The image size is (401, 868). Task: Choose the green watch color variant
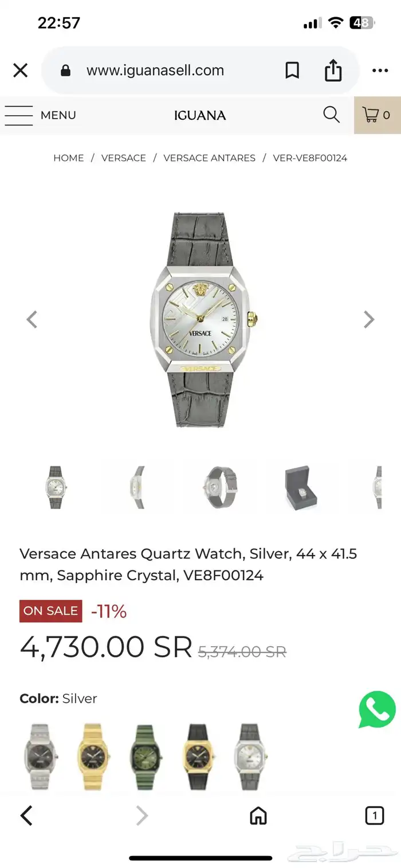click(x=147, y=757)
